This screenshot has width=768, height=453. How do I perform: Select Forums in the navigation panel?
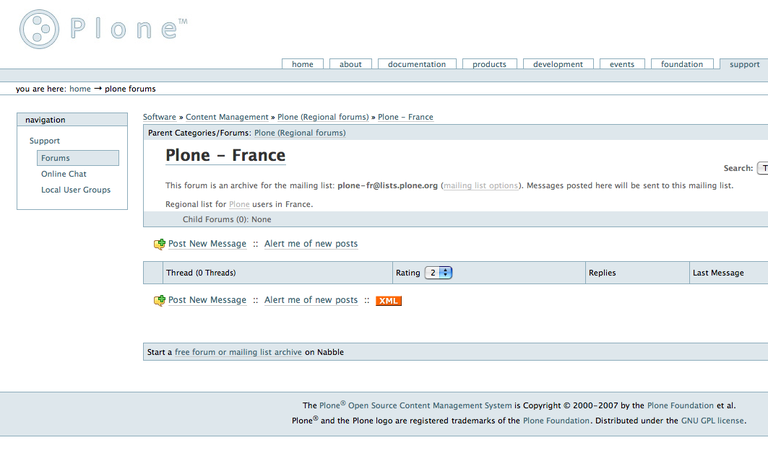(78, 158)
